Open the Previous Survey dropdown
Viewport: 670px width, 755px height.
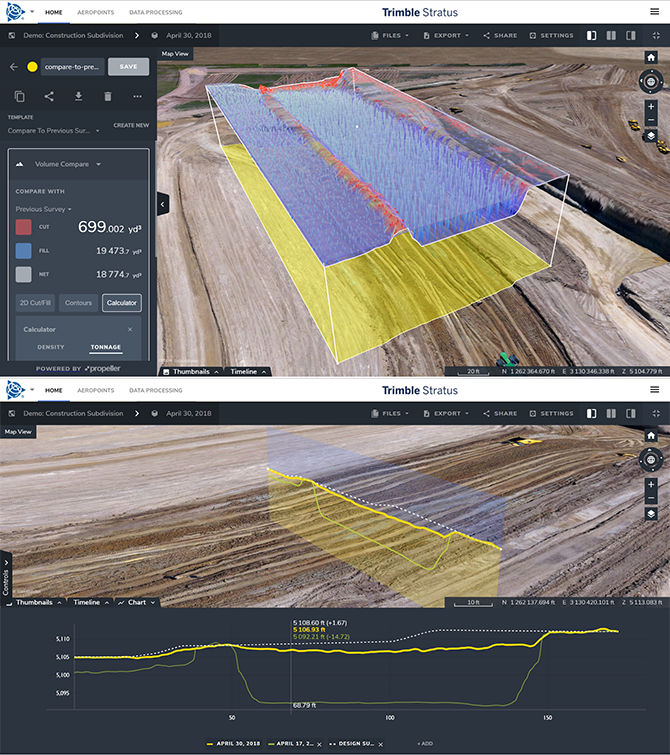pos(43,209)
